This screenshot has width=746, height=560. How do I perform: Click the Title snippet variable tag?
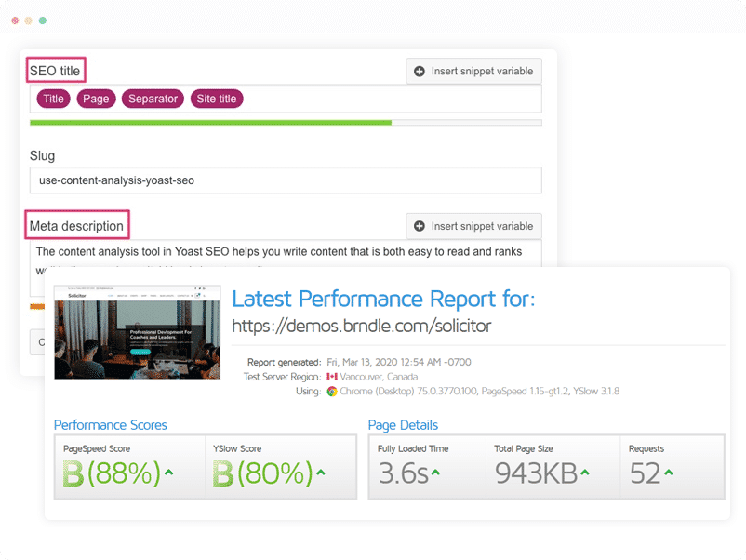point(53,99)
